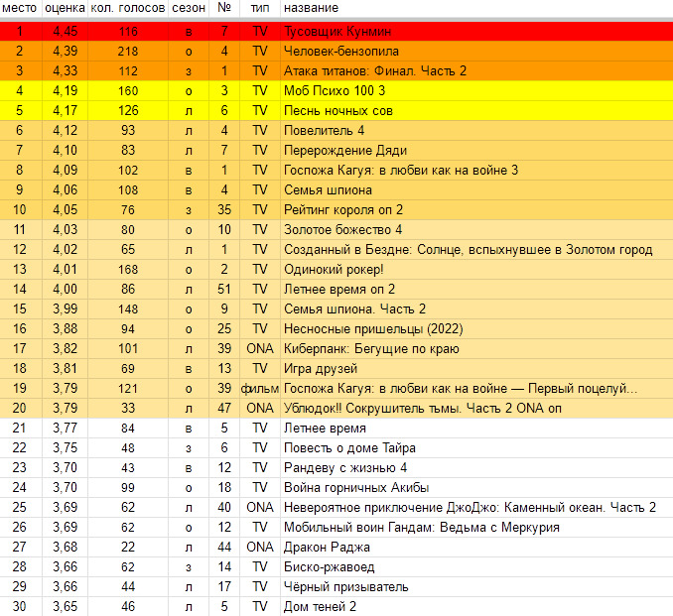Click the title 'Рандеву с жизнью 4'
673x616 pixels.
pyautogui.click(x=345, y=467)
